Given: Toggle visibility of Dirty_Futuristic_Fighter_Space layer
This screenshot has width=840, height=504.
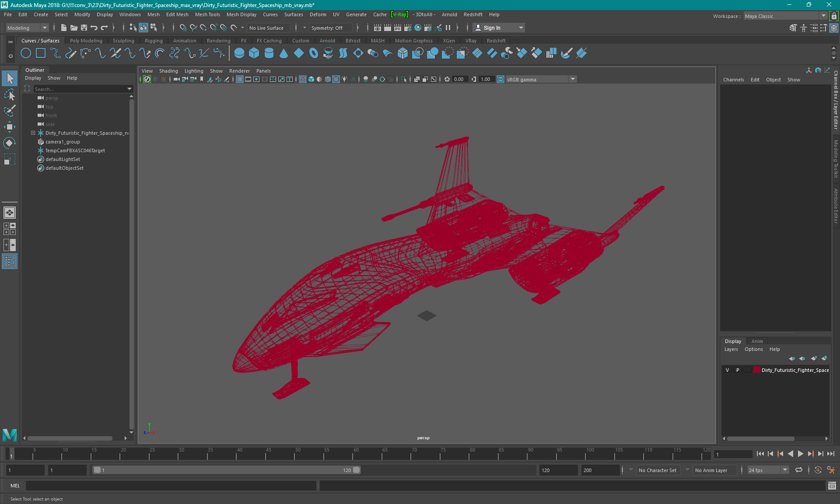Looking at the screenshot, I should pyautogui.click(x=727, y=370).
